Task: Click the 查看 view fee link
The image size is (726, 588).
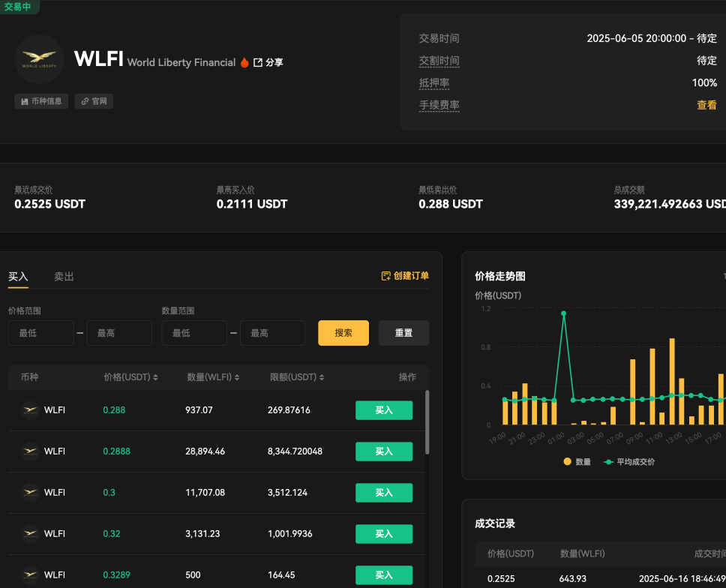Action: (706, 105)
